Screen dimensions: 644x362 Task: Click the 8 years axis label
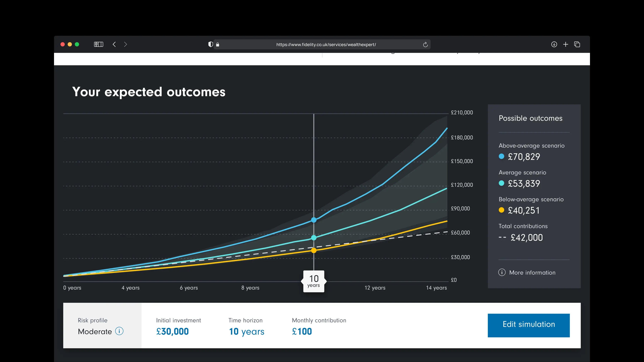tap(250, 288)
